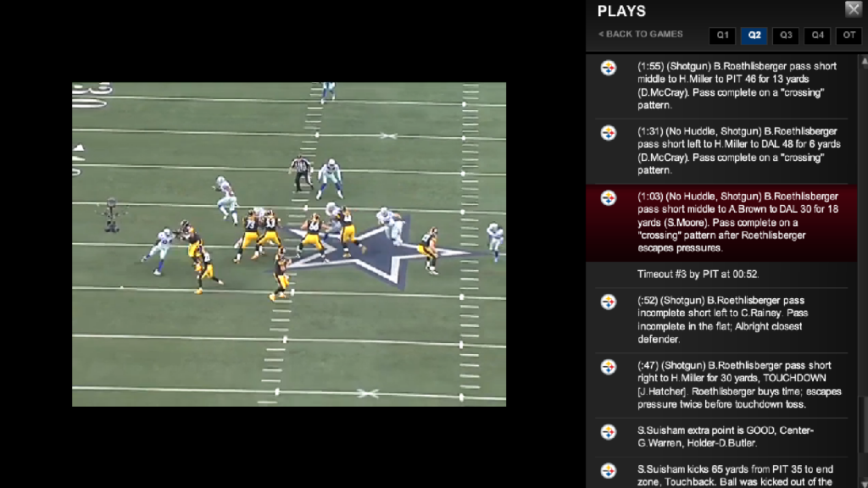This screenshot has width=868, height=488.
Task: Click Steelers logo beside 1:31 play
Action: point(609,133)
